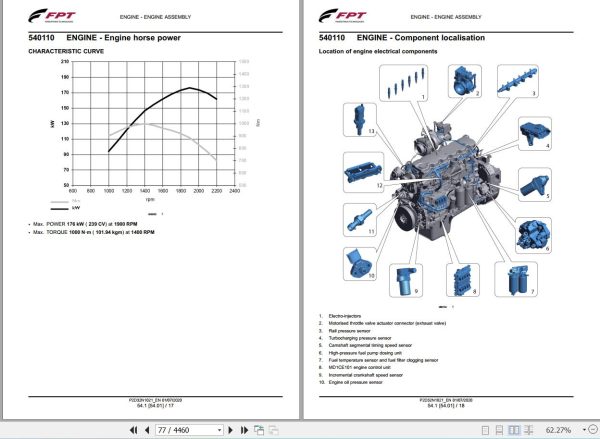Viewport: 600px width, 439px height.
Task: Click legend entry '3. Rail pressure sensor'
Action: pyautogui.click(x=345, y=331)
